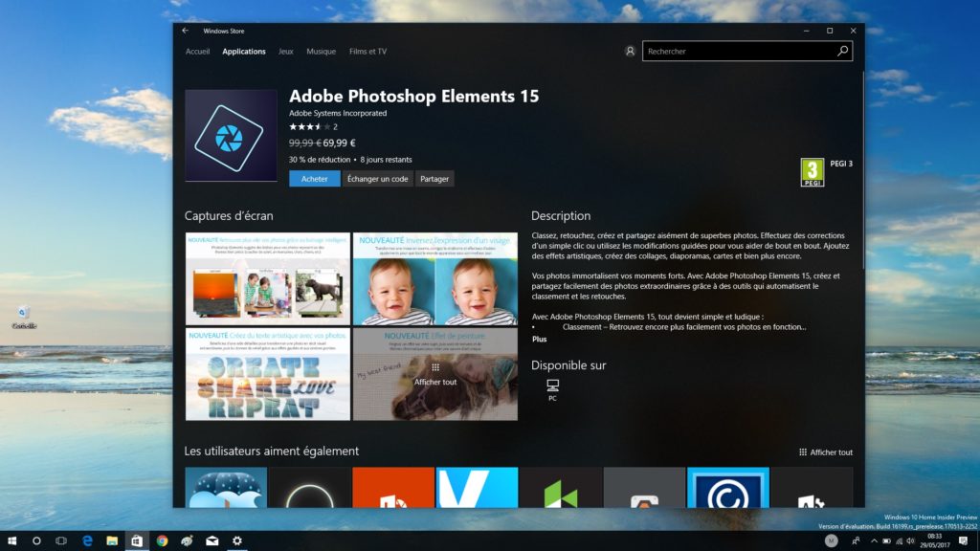This screenshot has width=980, height=551.
Task: Switch to the Jeux tab
Action: 285,52
